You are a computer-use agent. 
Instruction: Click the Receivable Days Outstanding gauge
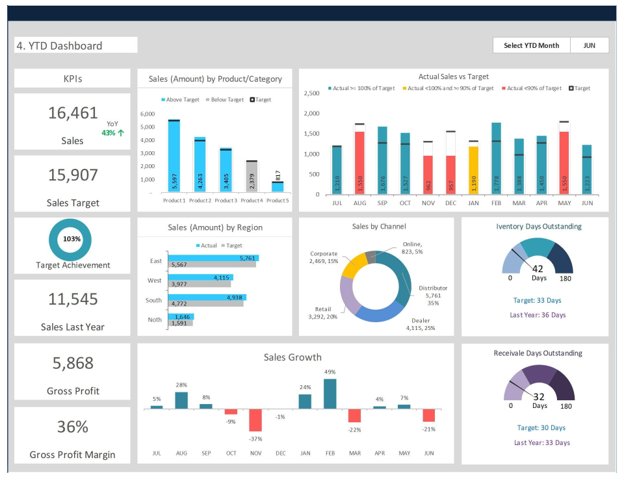[539, 382]
